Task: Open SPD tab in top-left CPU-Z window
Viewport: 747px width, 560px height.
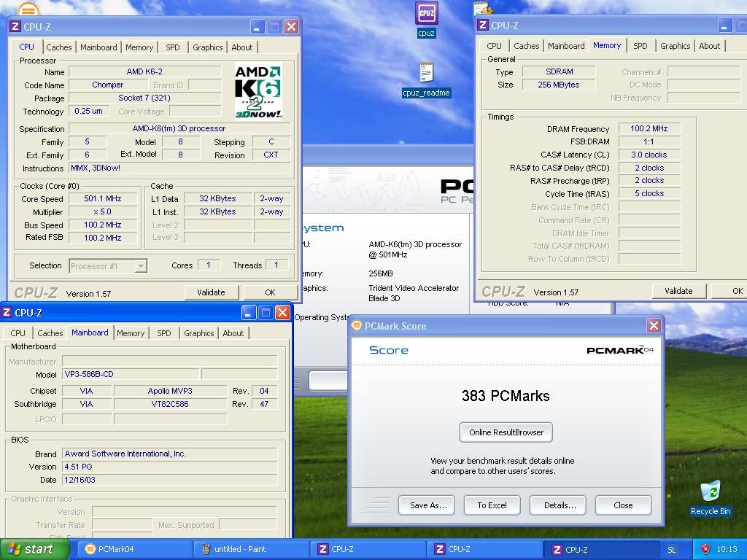Action: click(172, 47)
